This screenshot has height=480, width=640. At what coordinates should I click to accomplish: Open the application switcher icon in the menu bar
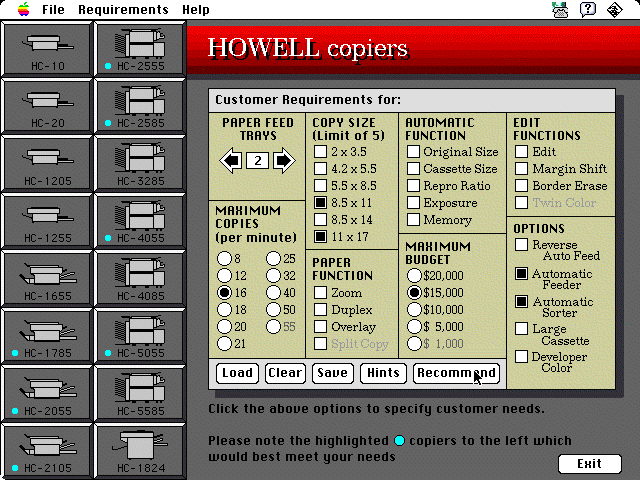coord(615,9)
